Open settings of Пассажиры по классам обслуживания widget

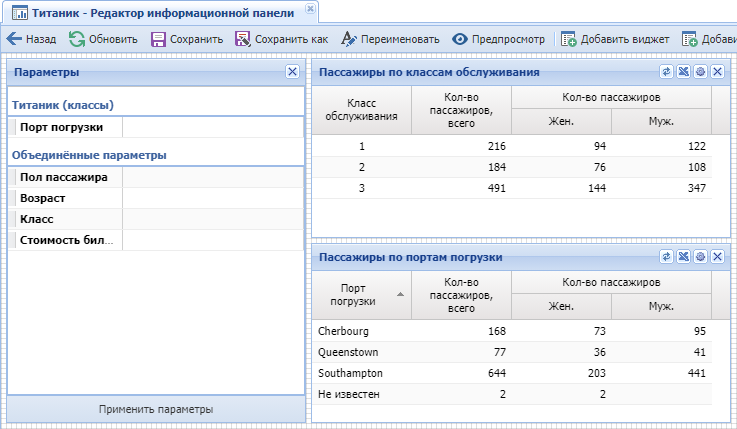click(700, 71)
